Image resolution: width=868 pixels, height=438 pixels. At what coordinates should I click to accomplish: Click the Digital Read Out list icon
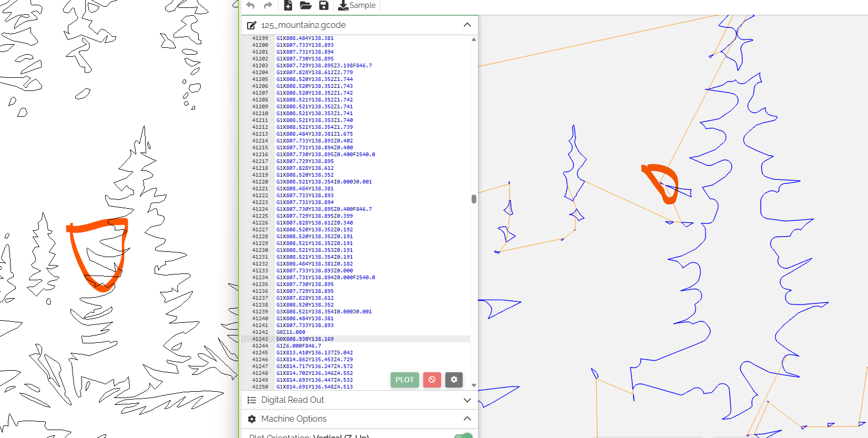(252, 400)
